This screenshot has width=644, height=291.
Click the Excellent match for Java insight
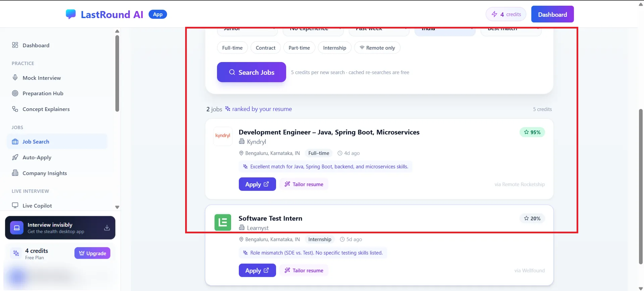tap(325, 167)
